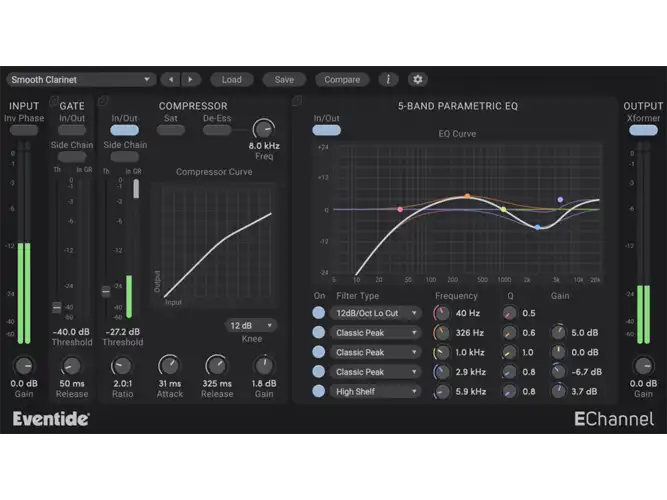Click the Compare button
Screen dimensions: 667x500
342,80
